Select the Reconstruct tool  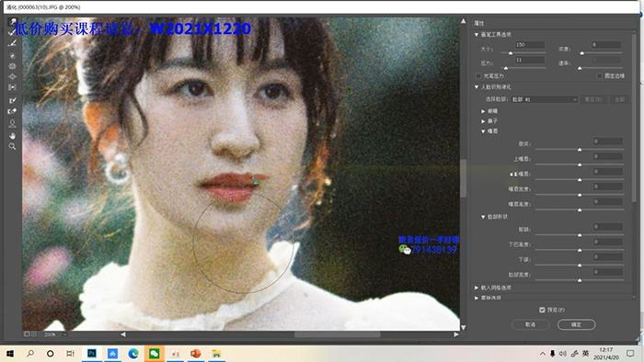[12, 32]
